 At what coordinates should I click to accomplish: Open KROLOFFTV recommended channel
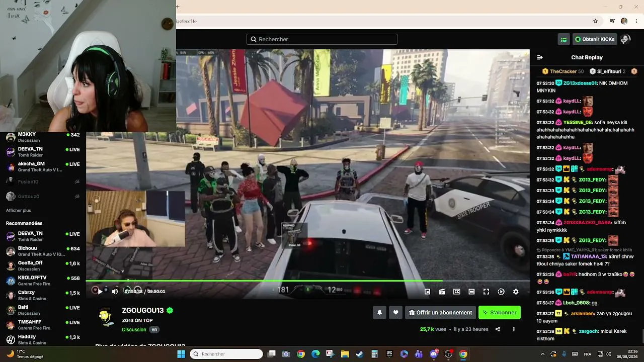click(x=43, y=281)
